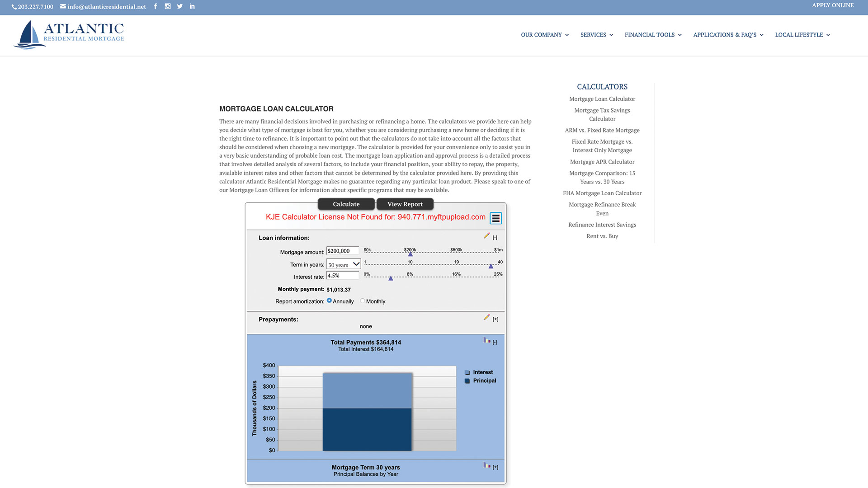This screenshot has height=488, width=868.
Task: Click the Principal legend swatch
Action: click(467, 381)
